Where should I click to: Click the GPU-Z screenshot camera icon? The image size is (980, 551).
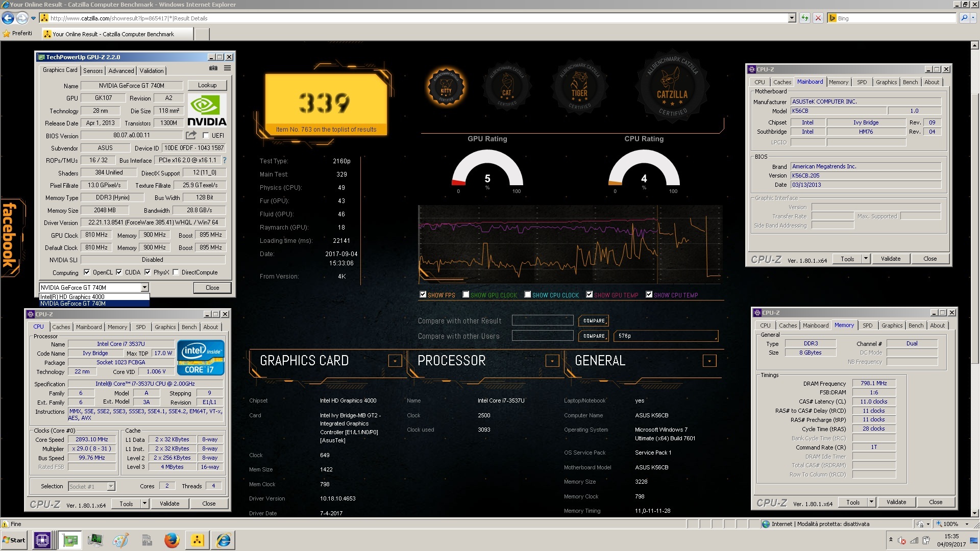[213, 68]
